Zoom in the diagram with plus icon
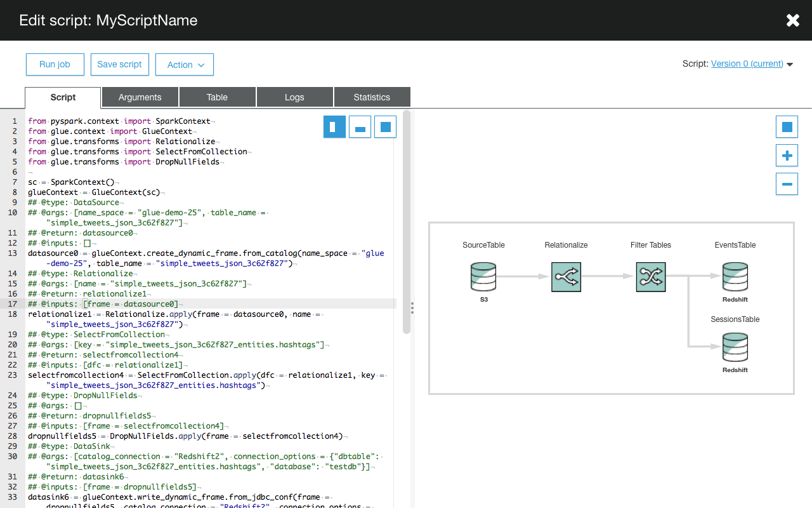Image resolution: width=812 pixels, height=508 pixels. coord(787,156)
